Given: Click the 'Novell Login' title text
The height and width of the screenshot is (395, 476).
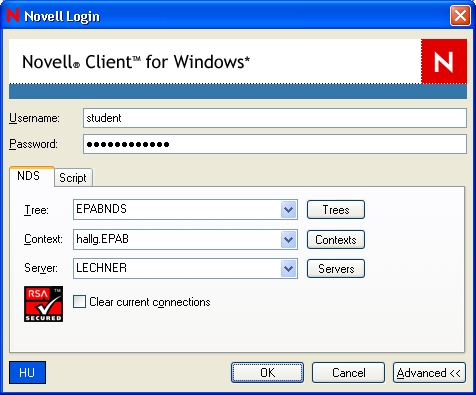Looking at the screenshot, I should coord(62,16).
